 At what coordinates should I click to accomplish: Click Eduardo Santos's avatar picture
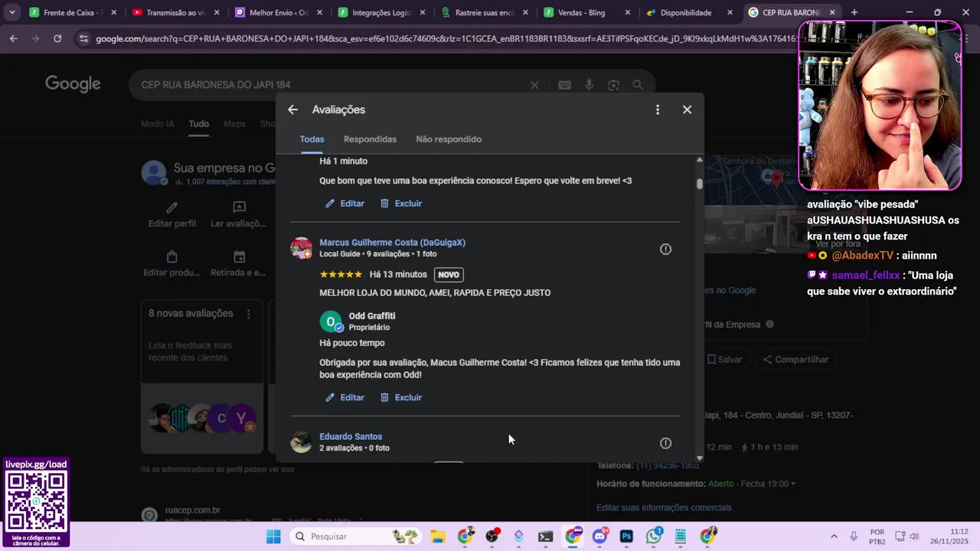click(x=301, y=442)
